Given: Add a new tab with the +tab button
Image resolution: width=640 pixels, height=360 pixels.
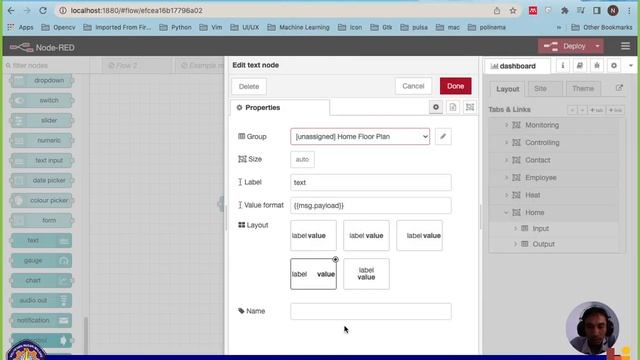Looking at the screenshot, I should click(596, 110).
